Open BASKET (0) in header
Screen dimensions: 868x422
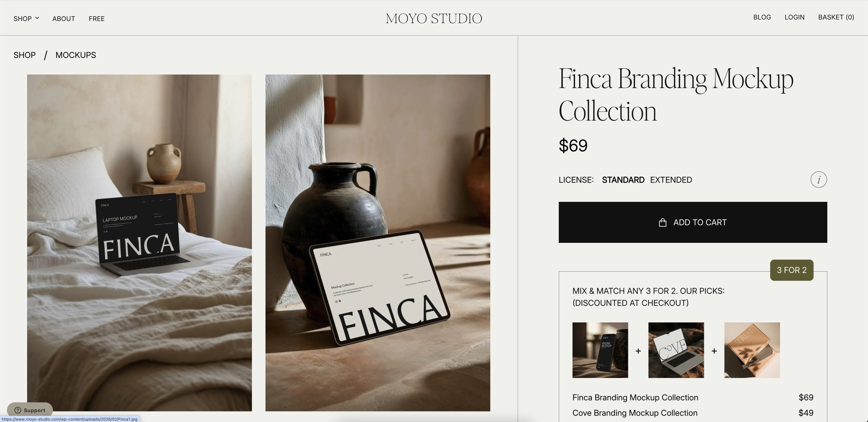point(836,17)
